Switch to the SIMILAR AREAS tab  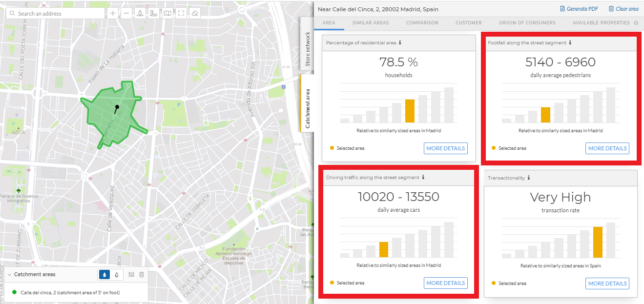click(x=370, y=22)
